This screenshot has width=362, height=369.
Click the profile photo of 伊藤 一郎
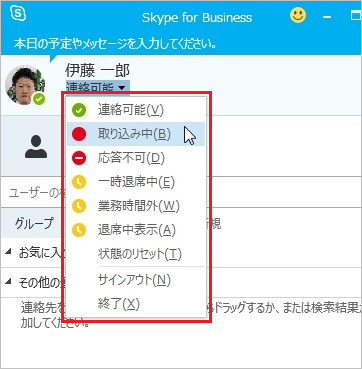coord(25,85)
